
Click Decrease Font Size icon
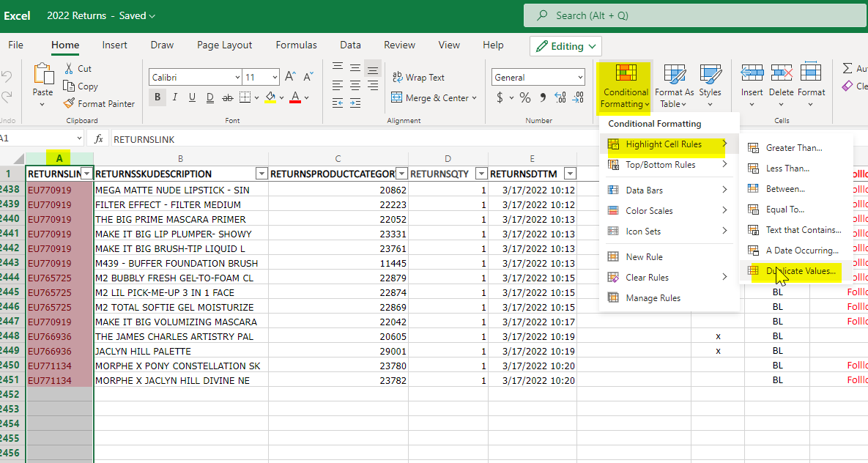click(308, 77)
